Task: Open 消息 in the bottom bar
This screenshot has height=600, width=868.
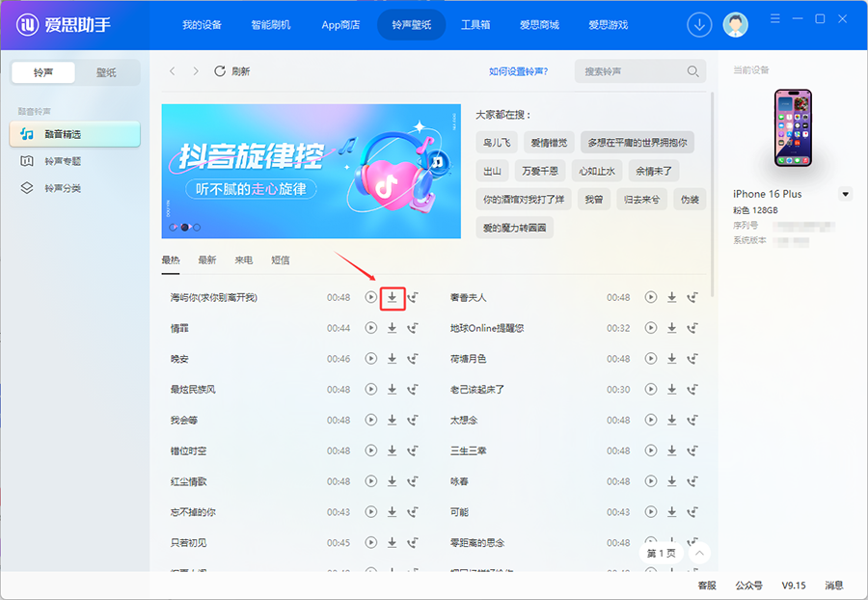Action: 833,586
